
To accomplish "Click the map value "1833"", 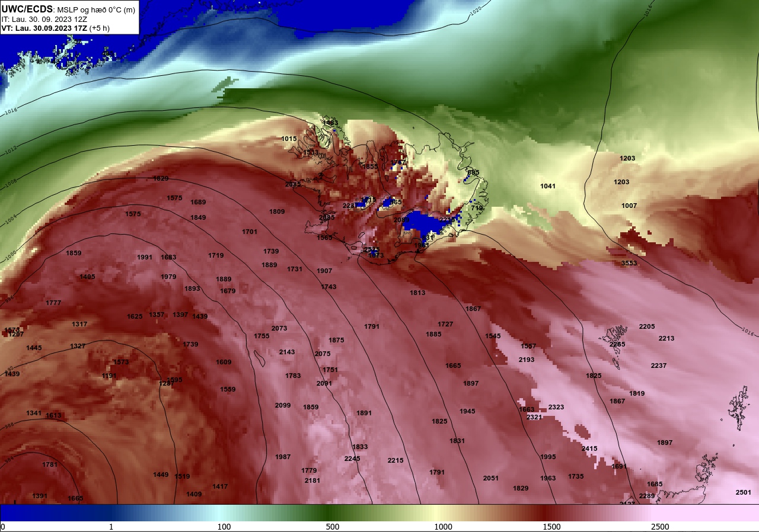I will pyautogui.click(x=360, y=447).
